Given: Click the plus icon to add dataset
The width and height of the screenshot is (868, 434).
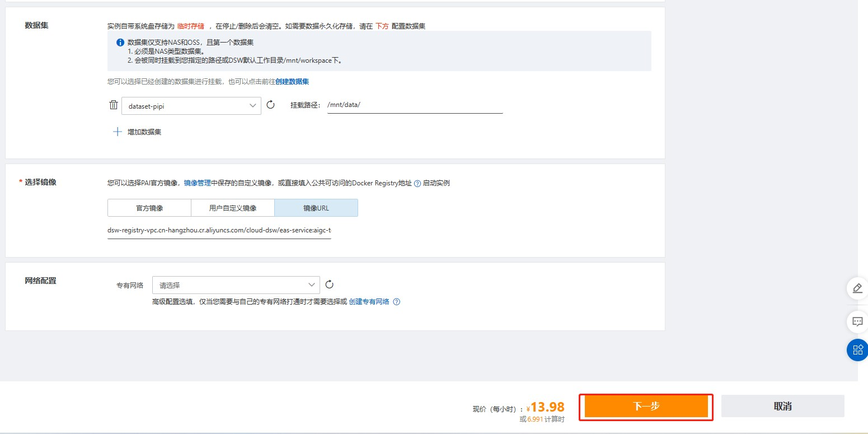Looking at the screenshot, I should click(118, 132).
